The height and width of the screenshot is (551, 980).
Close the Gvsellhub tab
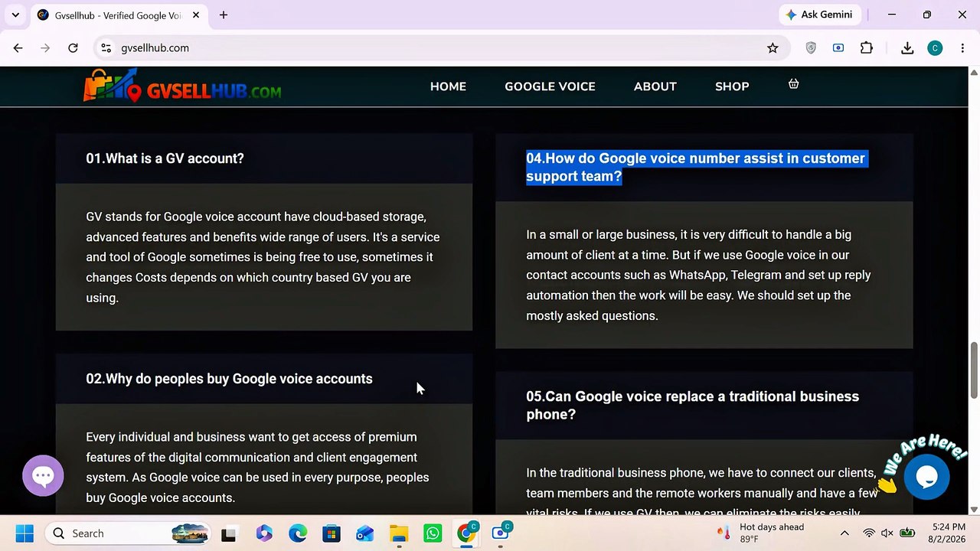(x=196, y=15)
